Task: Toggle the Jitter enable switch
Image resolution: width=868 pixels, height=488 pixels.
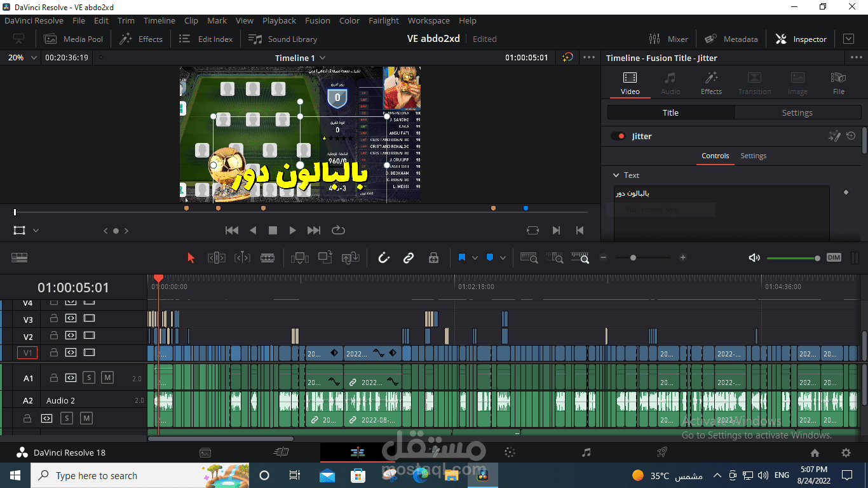Action: click(618, 136)
